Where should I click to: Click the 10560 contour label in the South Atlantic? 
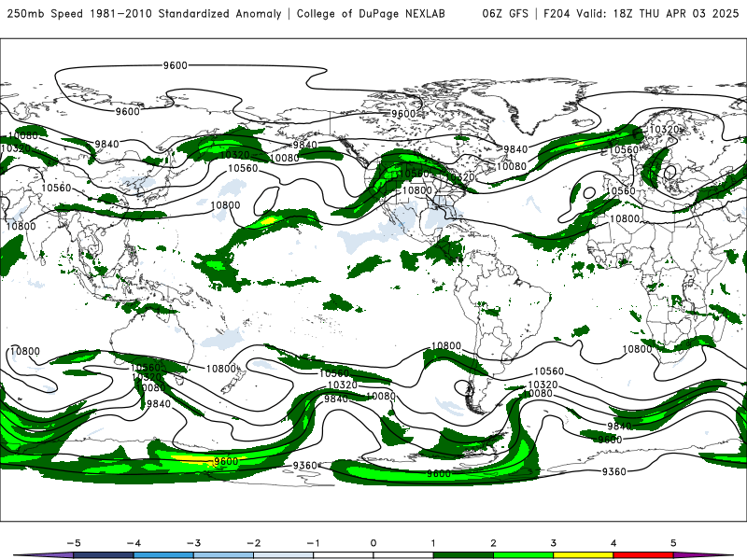549,371
